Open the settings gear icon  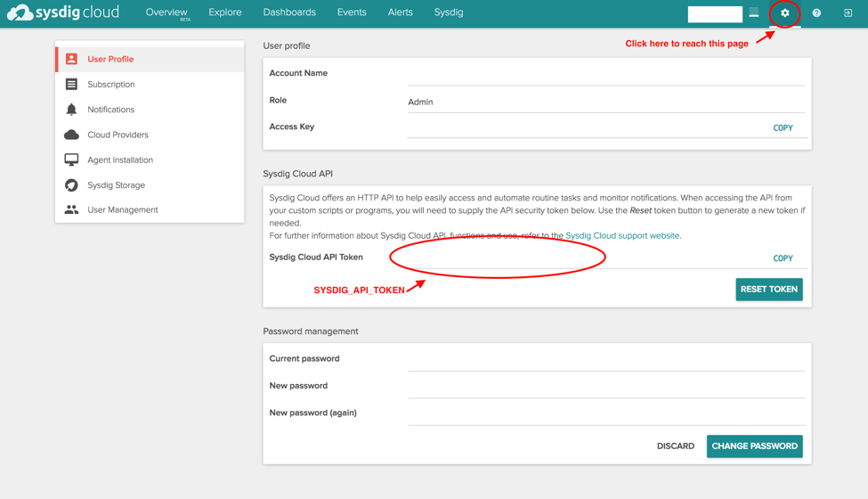tap(785, 12)
